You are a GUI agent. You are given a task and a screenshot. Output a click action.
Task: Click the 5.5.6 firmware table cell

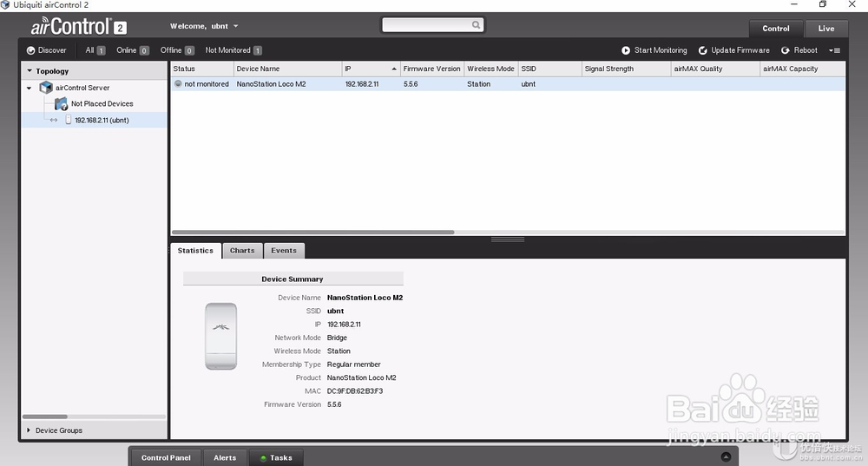[411, 84]
